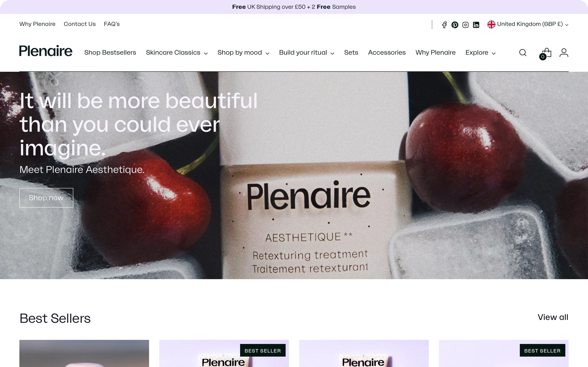Open the Instagram social icon
The height and width of the screenshot is (367, 588).
tap(465, 25)
